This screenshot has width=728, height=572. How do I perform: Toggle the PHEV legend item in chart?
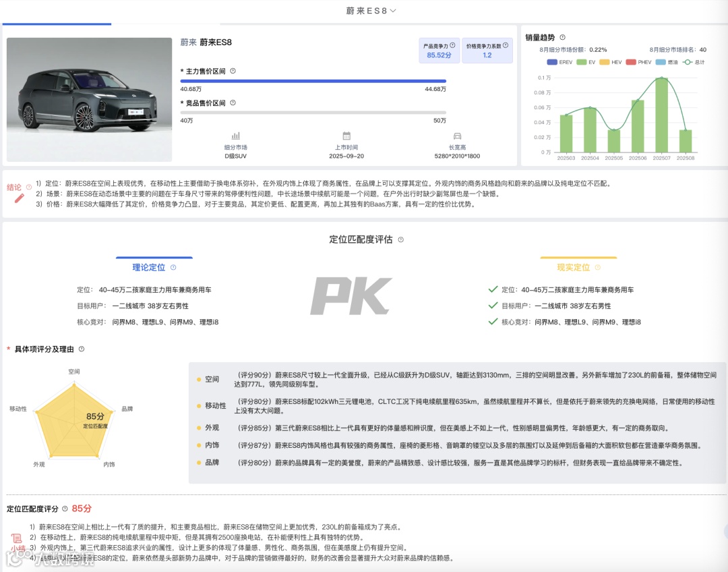(x=639, y=62)
